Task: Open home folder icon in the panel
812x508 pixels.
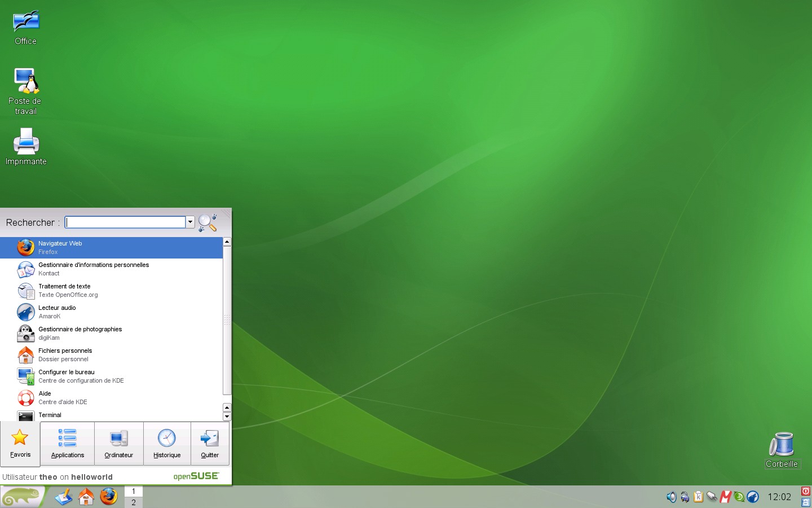Action: 86,497
